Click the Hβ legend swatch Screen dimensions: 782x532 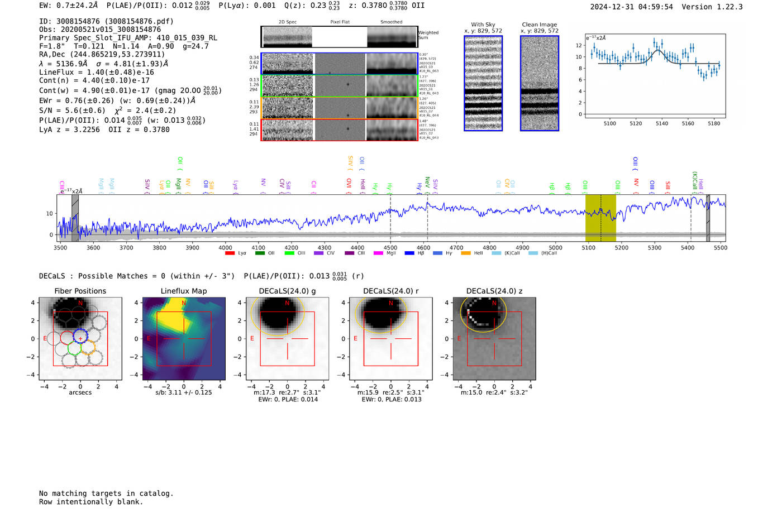pyautogui.click(x=409, y=253)
